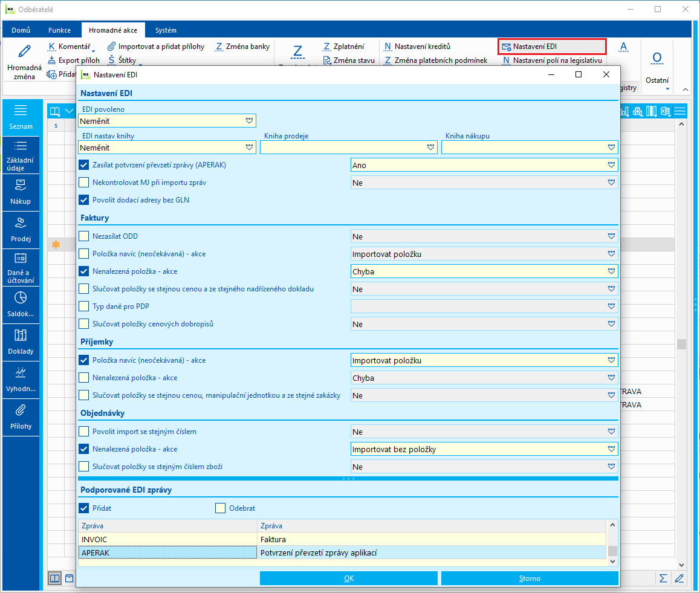Open Kniha prodeje dropdown
This screenshot has height=593, width=700.
click(430, 147)
